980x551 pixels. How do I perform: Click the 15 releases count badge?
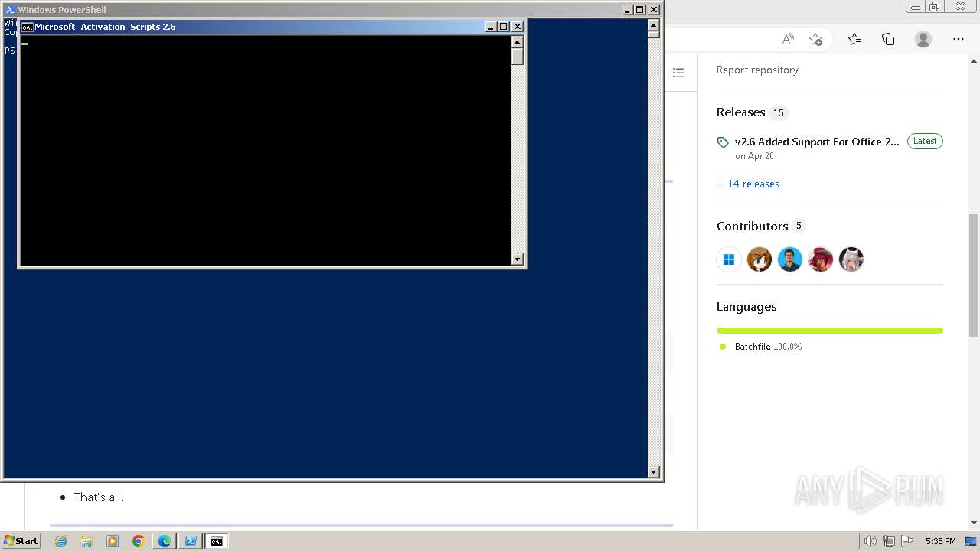click(x=779, y=112)
